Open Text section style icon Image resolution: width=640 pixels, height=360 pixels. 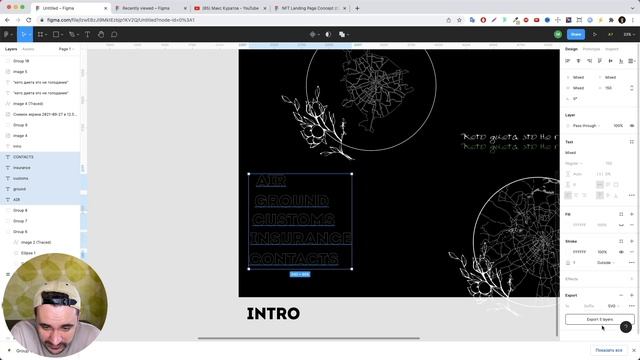[x=631, y=142]
